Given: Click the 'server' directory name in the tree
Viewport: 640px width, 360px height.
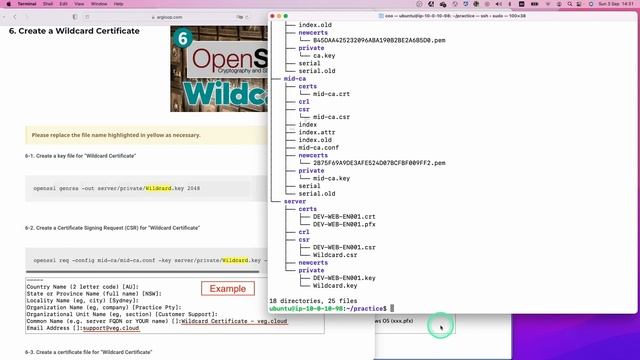Looking at the screenshot, I should 295,201.
